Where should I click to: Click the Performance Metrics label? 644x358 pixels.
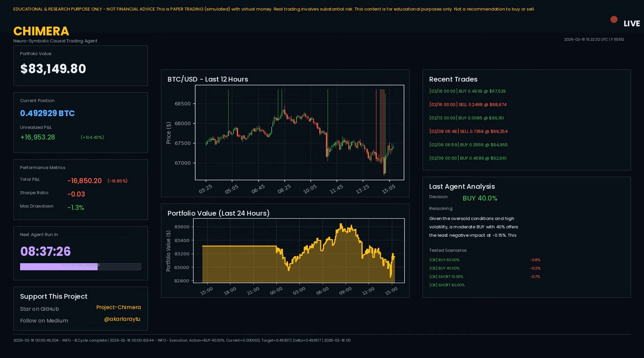43,167
